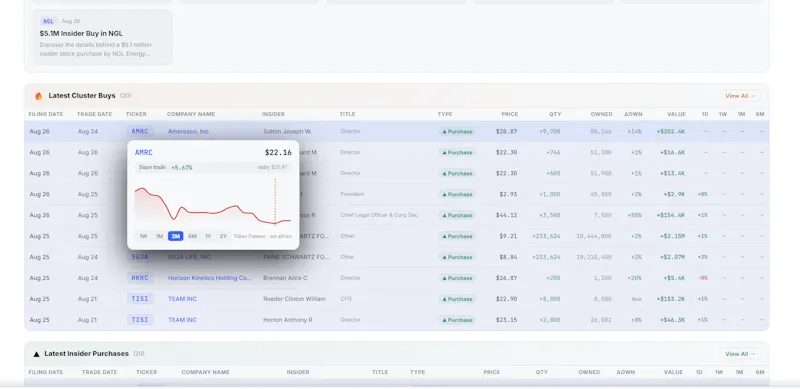Image resolution: width=800 pixels, height=389 pixels.
Task: Click insider name Sutton Joseph W.
Action: pyautogui.click(x=287, y=131)
